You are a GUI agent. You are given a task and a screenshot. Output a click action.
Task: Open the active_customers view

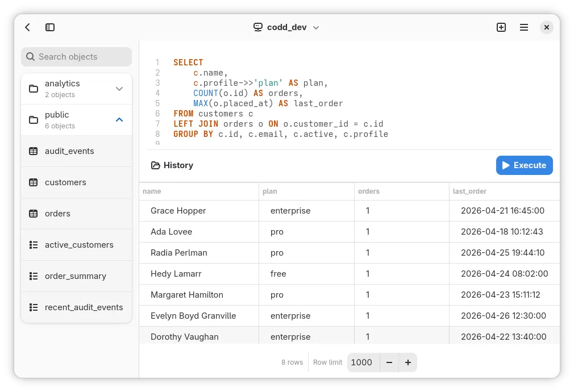(77, 245)
